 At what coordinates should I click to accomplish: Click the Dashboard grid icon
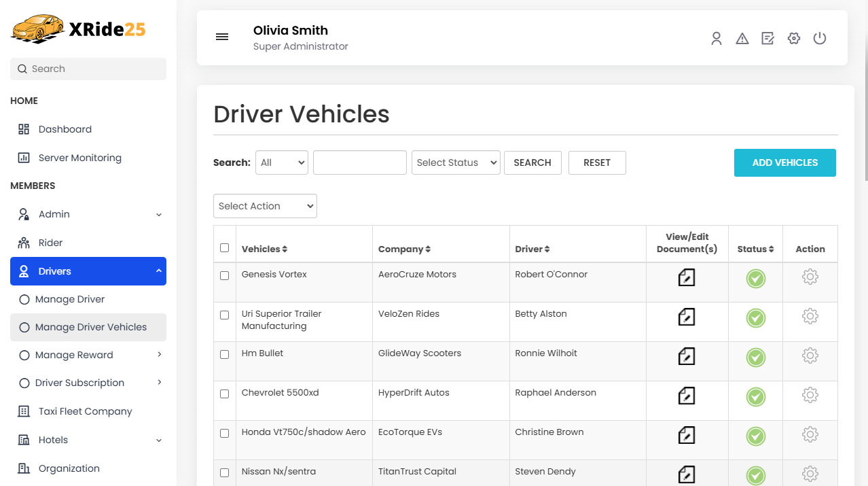click(24, 129)
